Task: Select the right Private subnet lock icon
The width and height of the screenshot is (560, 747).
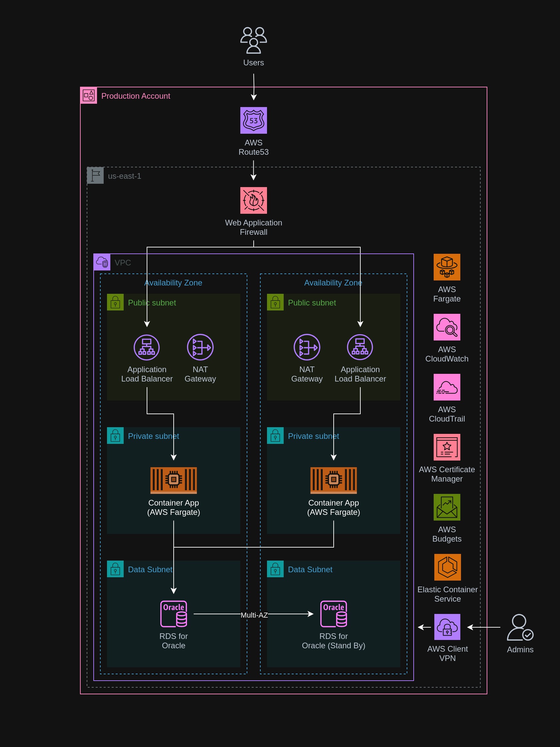Action: coord(275,435)
